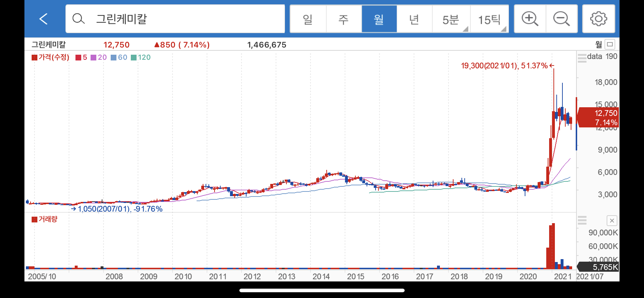Open the 5분 minute interval dropdown

(451, 19)
